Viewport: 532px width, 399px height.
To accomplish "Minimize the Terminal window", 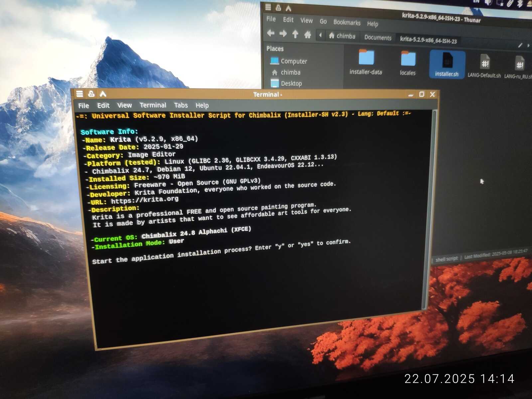I will [x=411, y=95].
